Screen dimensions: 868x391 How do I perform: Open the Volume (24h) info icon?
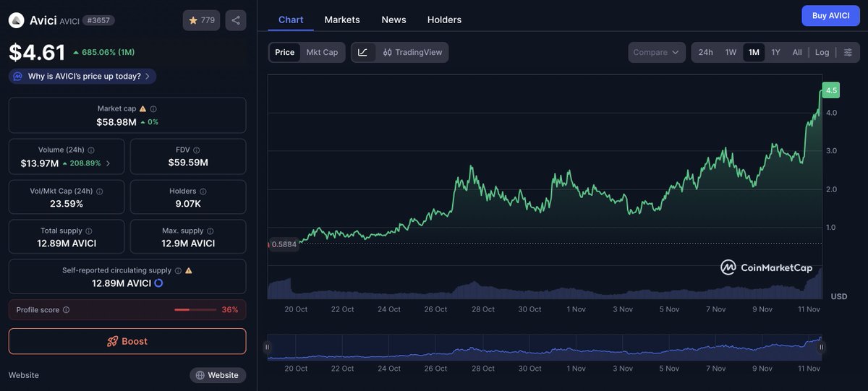click(91, 150)
